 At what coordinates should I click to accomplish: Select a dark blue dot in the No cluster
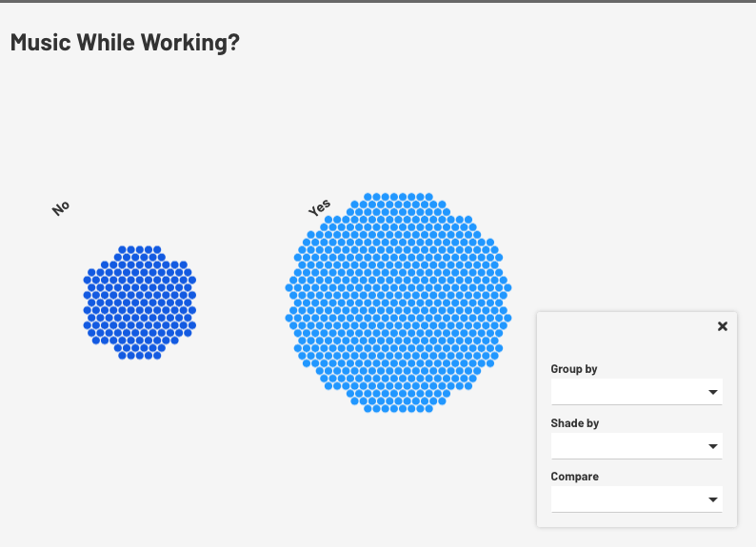pyautogui.click(x=139, y=303)
